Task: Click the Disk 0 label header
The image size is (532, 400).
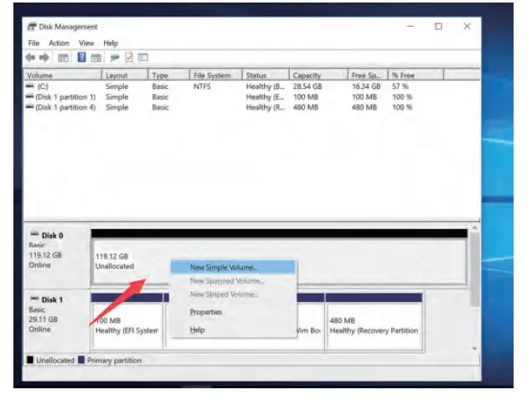Action: pyautogui.click(x=52, y=236)
